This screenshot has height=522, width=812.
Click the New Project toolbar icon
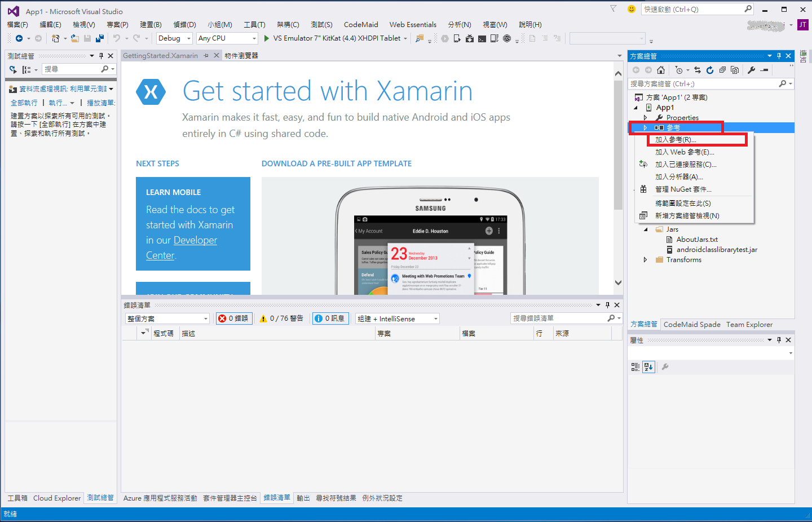[x=55, y=38]
